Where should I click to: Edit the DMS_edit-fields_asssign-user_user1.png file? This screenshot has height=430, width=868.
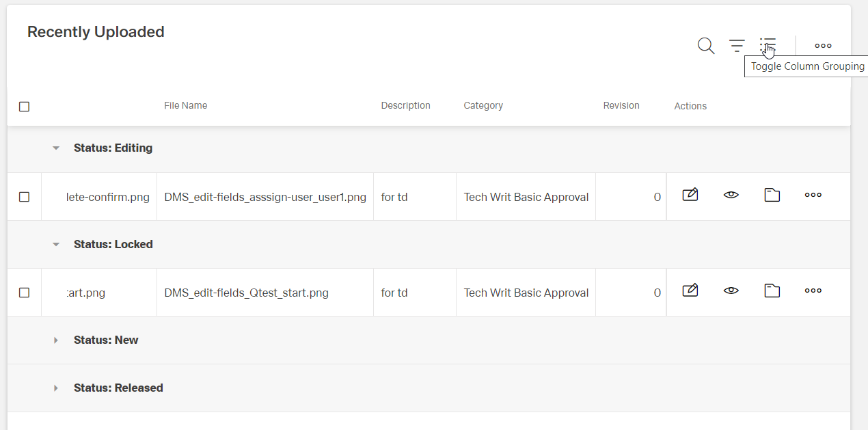pos(690,195)
